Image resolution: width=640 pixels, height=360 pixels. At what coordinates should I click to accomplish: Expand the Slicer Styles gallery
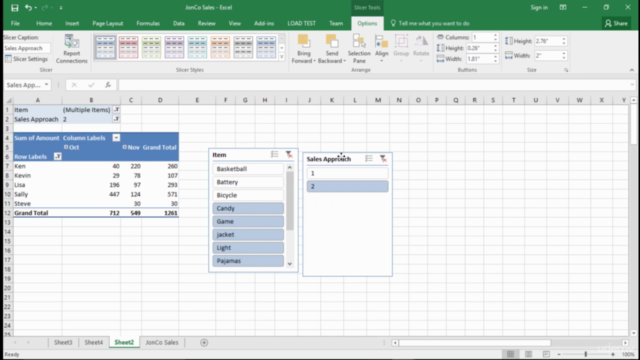point(282,57)
